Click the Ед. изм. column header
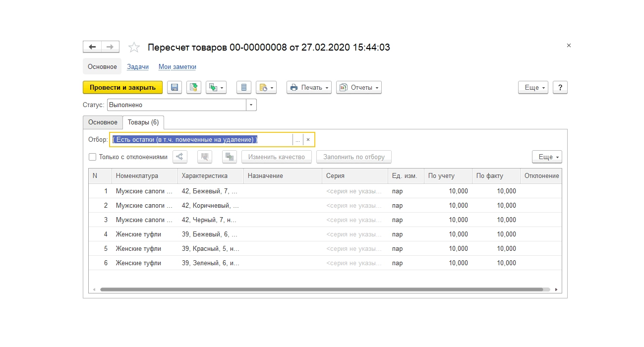The image size is (644, 347). pyautogui.click(x=406, y=176)
